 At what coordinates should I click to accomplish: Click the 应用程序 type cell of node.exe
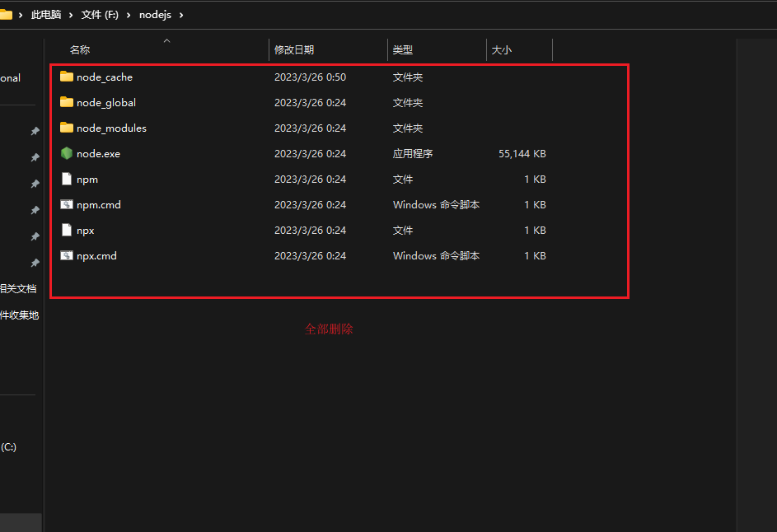[413, 153]
